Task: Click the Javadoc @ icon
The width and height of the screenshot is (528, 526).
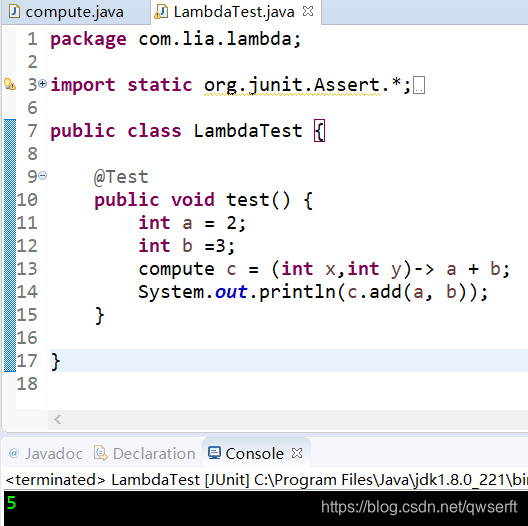Action: [x=14, y=453]
